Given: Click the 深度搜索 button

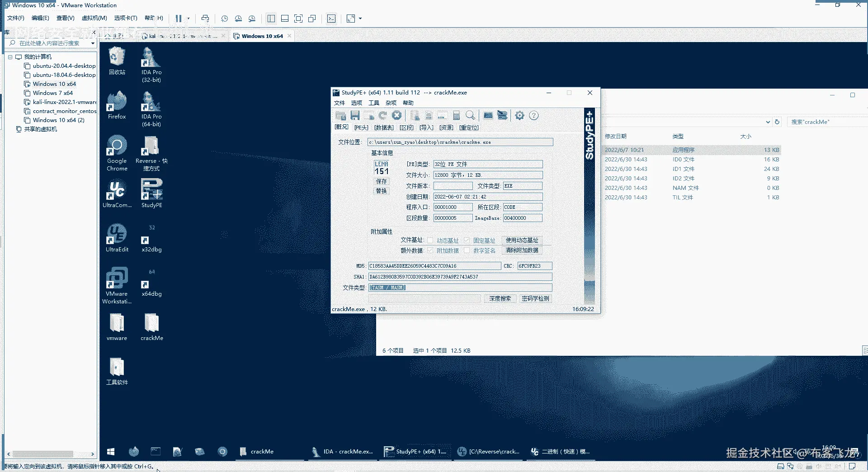Looking at the screenshot, I should 500,299.
